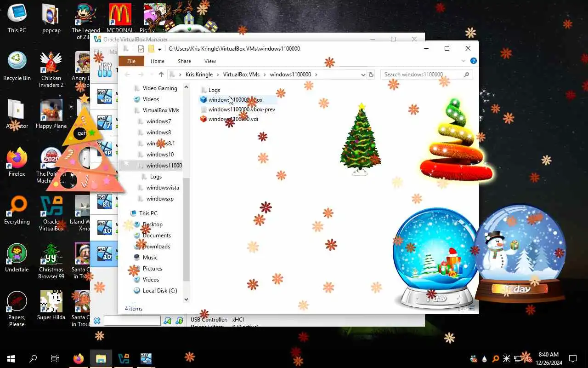This screenshot has height=368, width=588.
Task: Click the Properties checkmark quick-access icon
Action: 141,49
